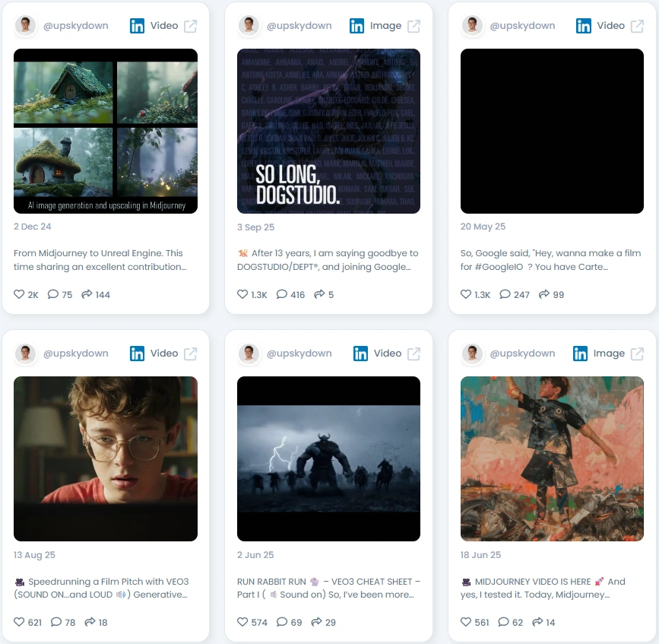Image resolution: width=659 pixels, height=644 pixels.
Task: Open external link on the 2 Jun 25 card
Action: (x=414, y=354)
